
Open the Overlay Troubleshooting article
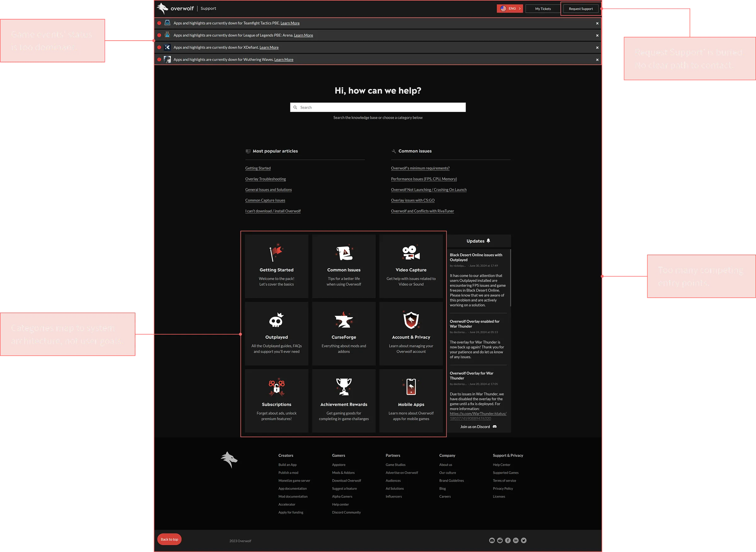click(266, 179)
